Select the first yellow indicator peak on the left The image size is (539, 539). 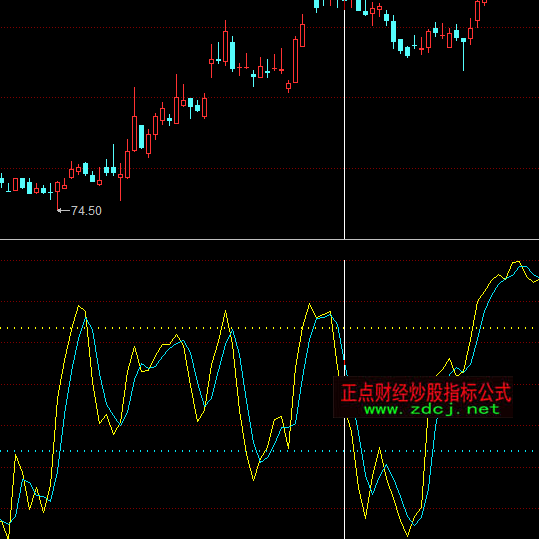[79, 307]
